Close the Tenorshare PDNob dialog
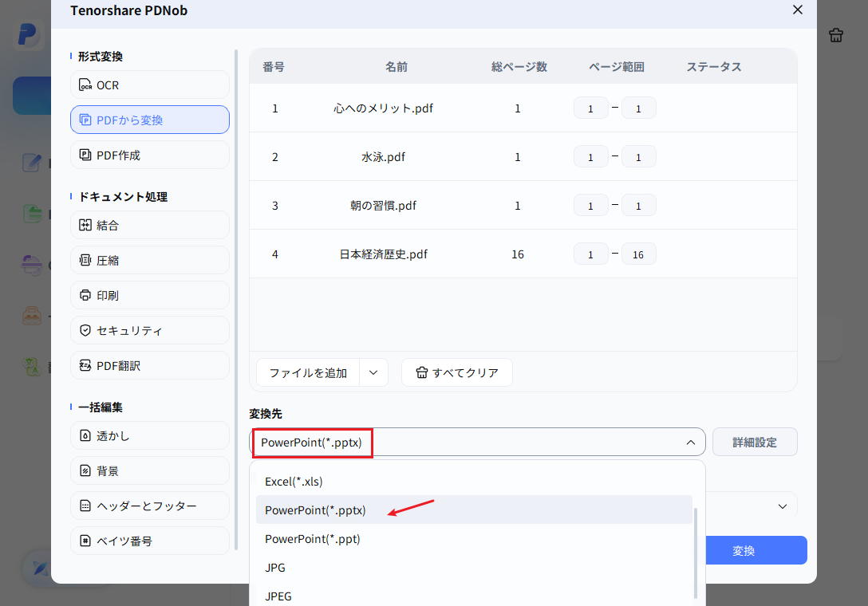 [798, 10]
